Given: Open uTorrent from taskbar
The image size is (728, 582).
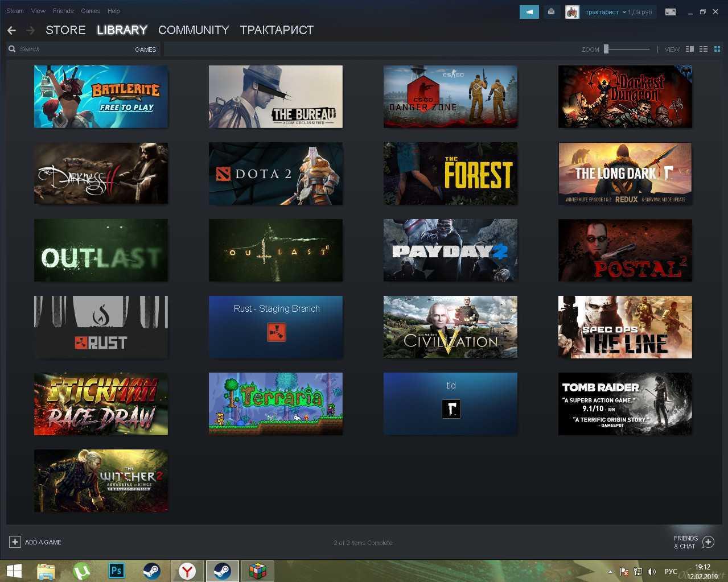Looking at the screenshot, I should (x=81, y=571).
